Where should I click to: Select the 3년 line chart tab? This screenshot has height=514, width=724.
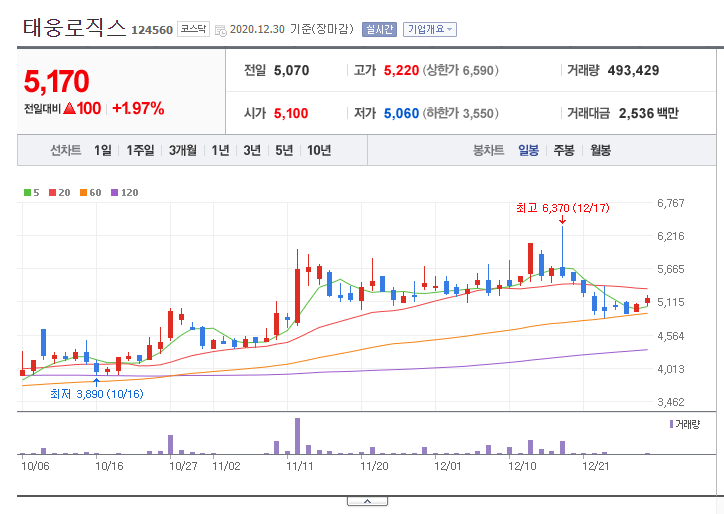(x=252, y=150)
